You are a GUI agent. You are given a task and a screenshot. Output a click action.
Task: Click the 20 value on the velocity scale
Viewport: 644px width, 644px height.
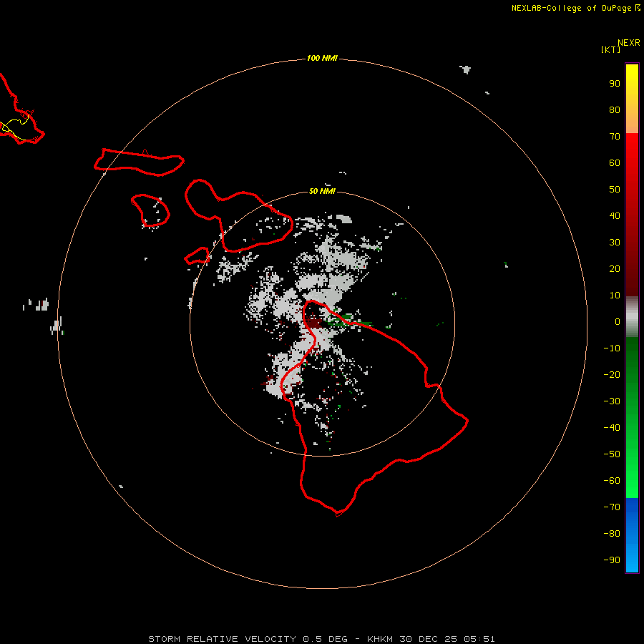[x=615, y=269]
